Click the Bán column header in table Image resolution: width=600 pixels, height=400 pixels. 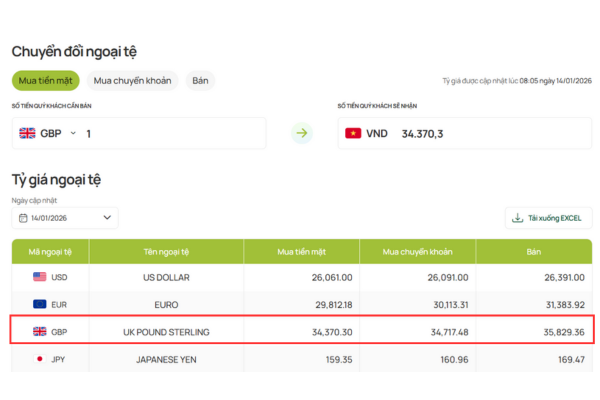point(535,251)
